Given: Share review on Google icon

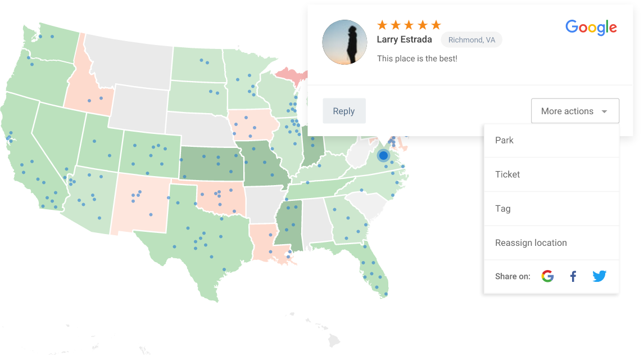Looking at the screenshot, I should point(547,276).
